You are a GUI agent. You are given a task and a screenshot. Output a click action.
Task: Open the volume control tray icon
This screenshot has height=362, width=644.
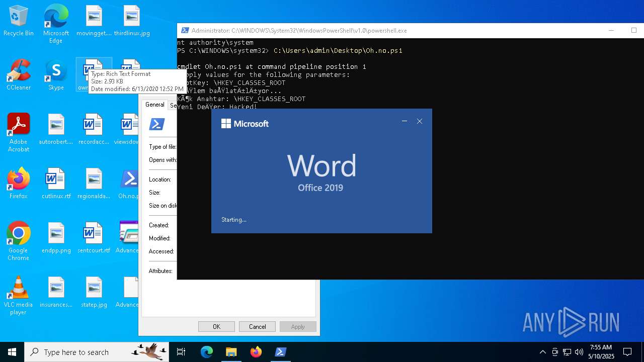pos(579,352)
